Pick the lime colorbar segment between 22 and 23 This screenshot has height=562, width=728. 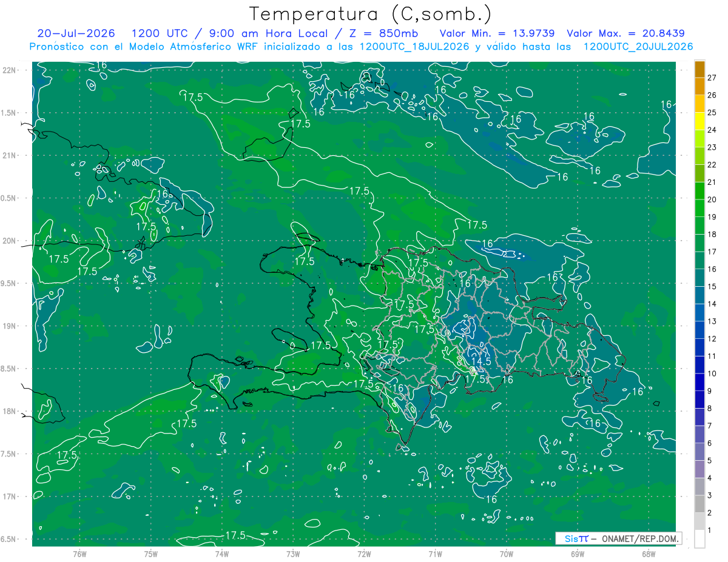[699, 156]
